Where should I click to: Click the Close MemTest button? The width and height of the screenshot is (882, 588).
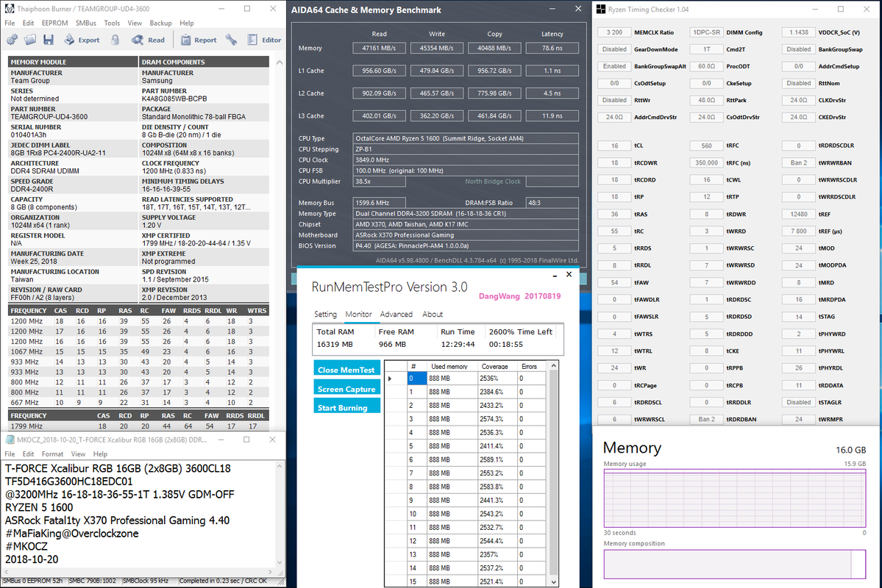(346, 370)
